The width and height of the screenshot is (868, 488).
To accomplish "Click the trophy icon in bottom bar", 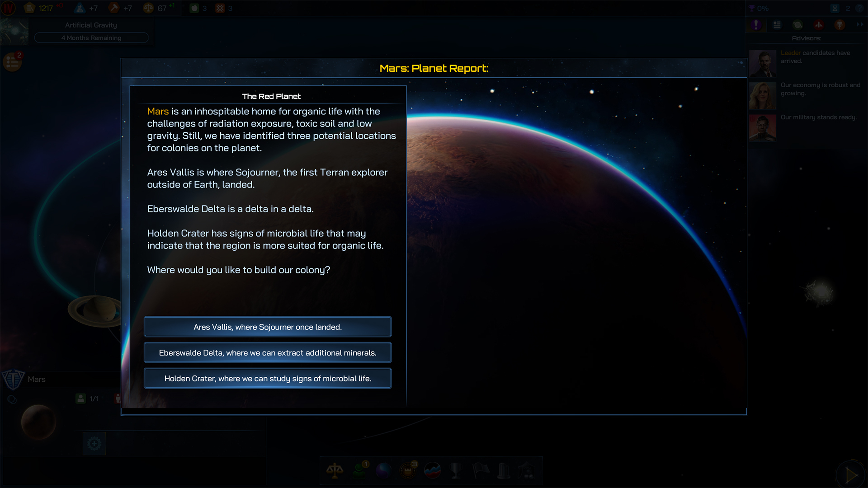I will point(456,471).
